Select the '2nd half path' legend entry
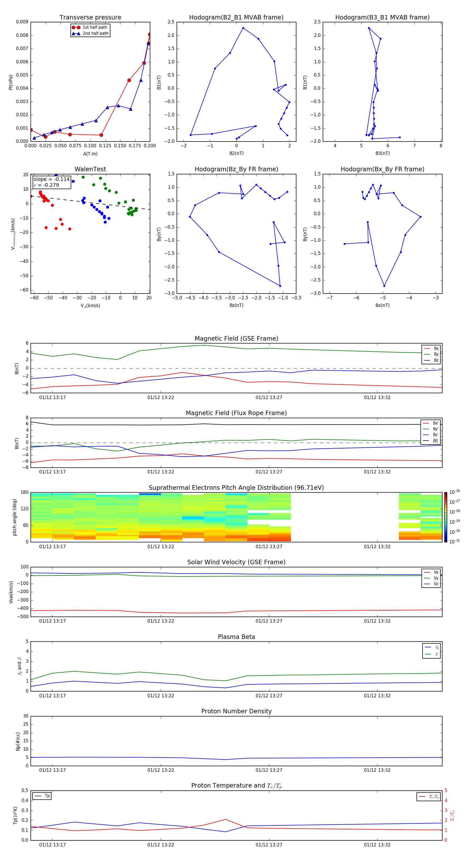 pyautogui.click(x=90, y=33)
